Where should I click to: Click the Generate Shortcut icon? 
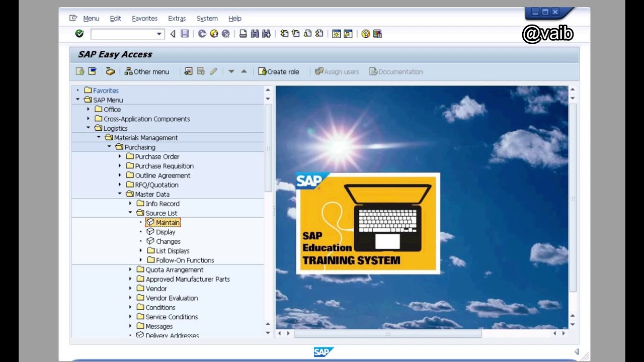tap(348, 34)
